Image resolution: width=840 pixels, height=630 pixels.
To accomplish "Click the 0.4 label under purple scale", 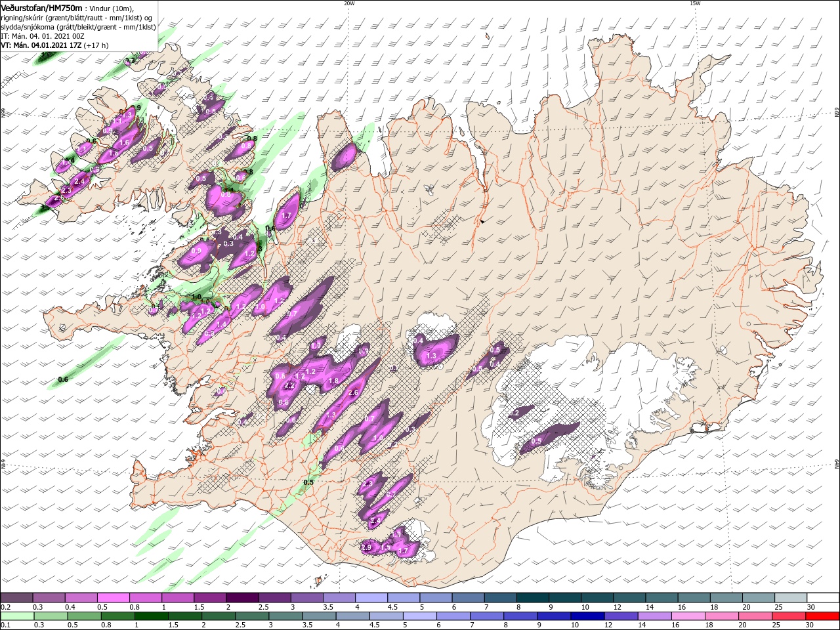I will (x=70, y=607).
